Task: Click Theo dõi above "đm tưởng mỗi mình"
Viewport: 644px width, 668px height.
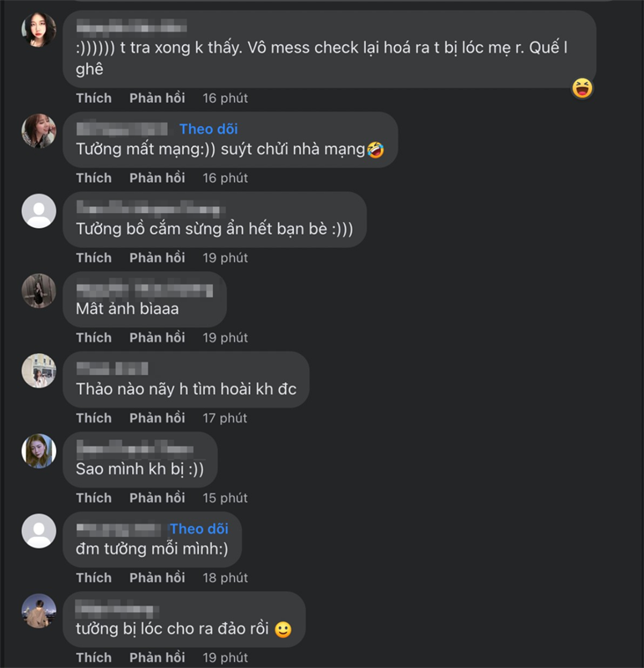Action: coord(199,529)
